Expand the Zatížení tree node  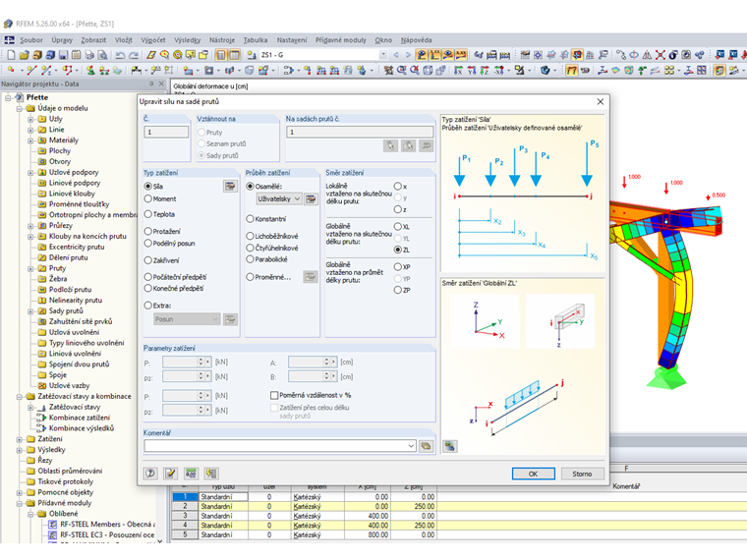pos(20,439)
